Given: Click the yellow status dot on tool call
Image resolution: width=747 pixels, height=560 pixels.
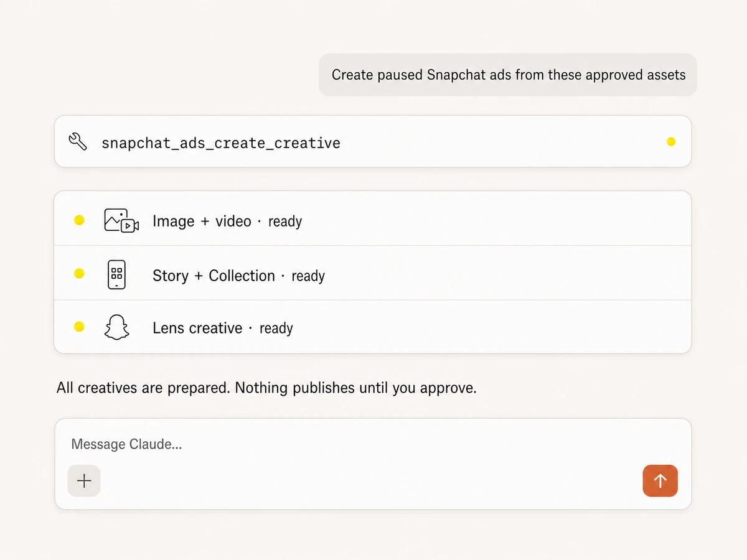Looking at the screenshot, I should (671, 142).
